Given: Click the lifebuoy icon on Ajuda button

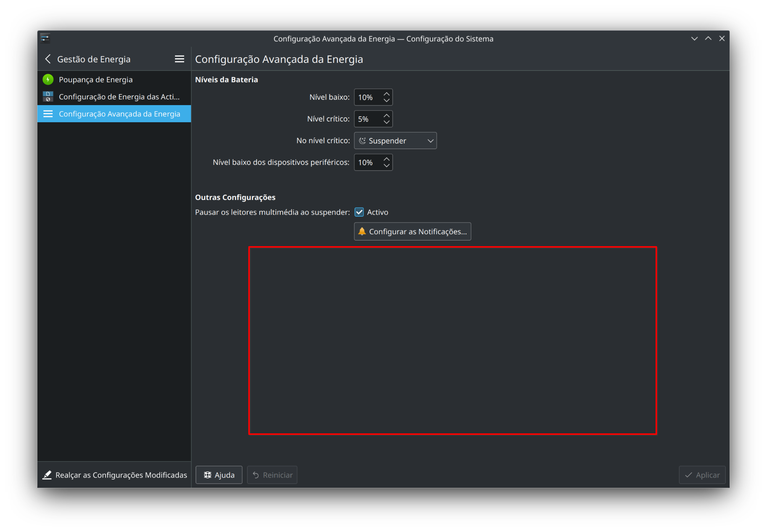Looking at the screenshot, I should 208,475.
